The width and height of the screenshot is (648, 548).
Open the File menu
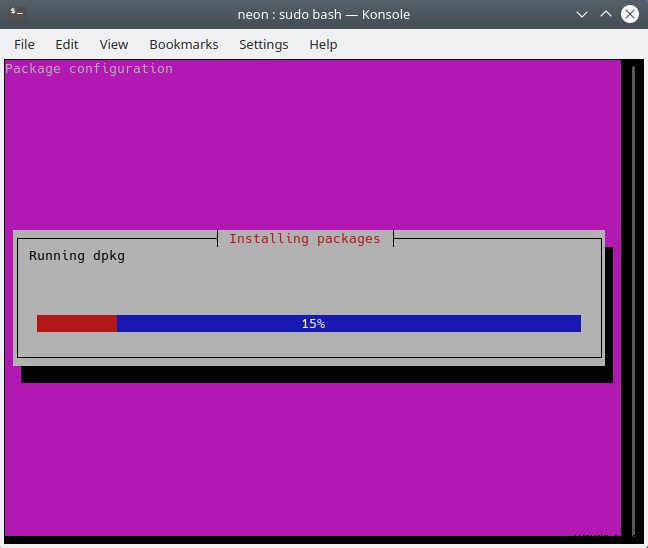(x=24, y=44)
